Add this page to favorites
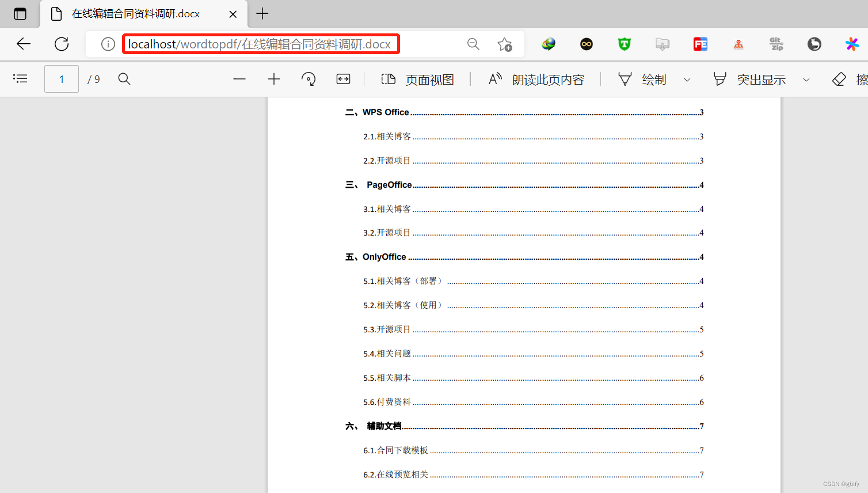 pos(505,44)
